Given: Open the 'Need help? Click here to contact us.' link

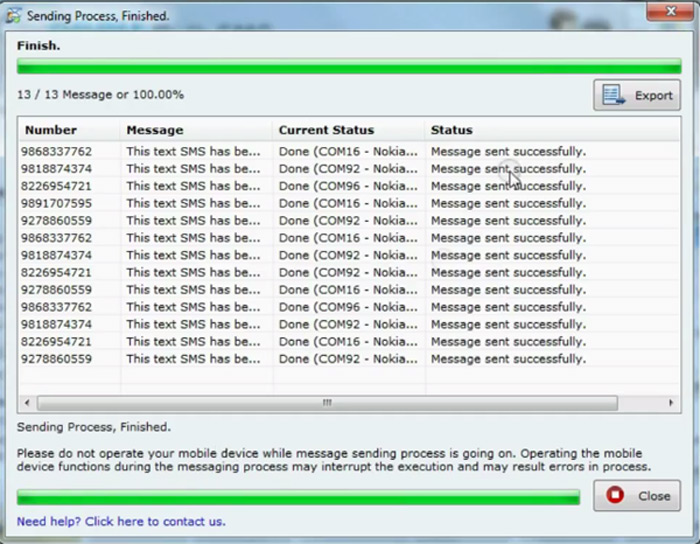Looking at the screenshot, I should click(x=121, y=521).
